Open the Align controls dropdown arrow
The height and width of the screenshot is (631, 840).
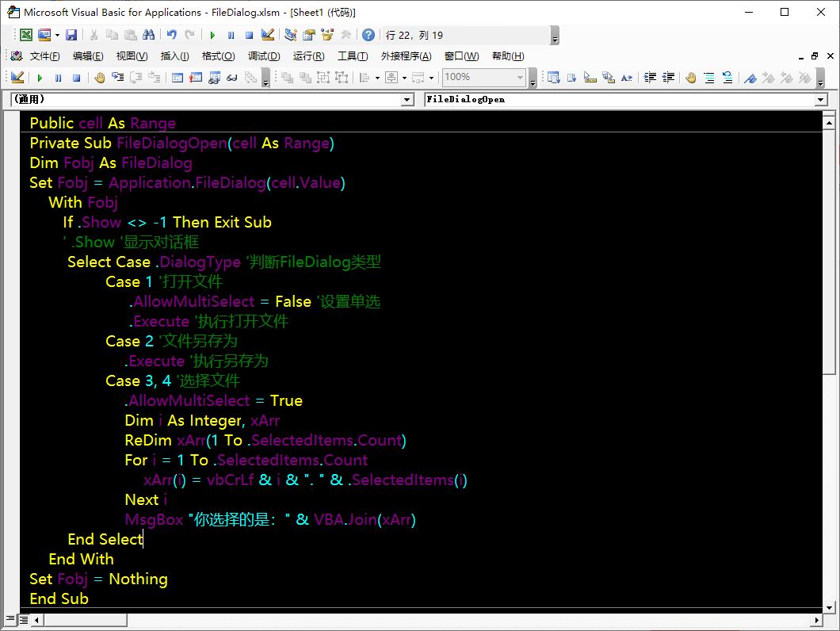(378, 78)
